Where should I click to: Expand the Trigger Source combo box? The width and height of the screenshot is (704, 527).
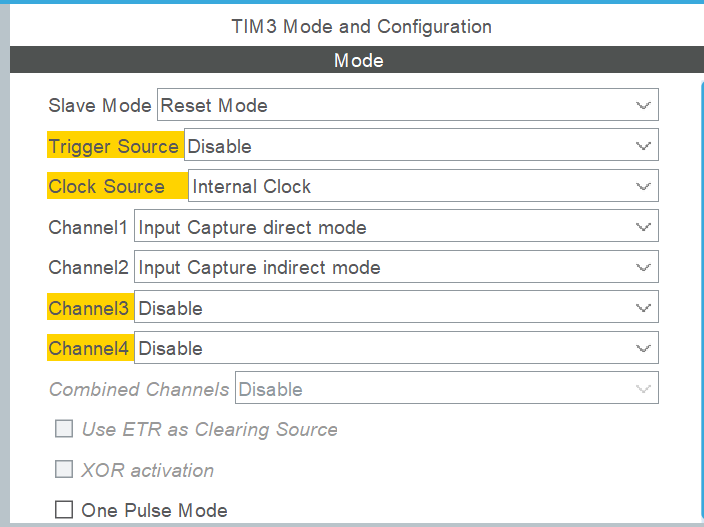(x=421, y=145)
